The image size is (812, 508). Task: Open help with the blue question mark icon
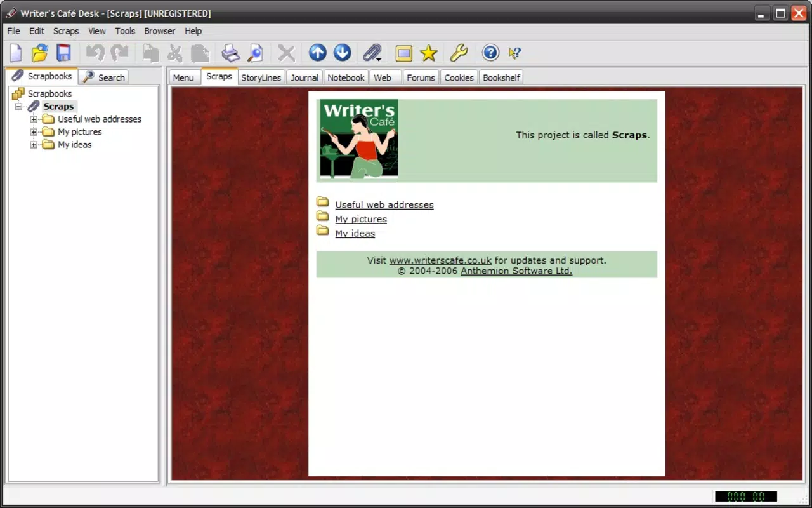pyautogui.click(x=490, y=53)
